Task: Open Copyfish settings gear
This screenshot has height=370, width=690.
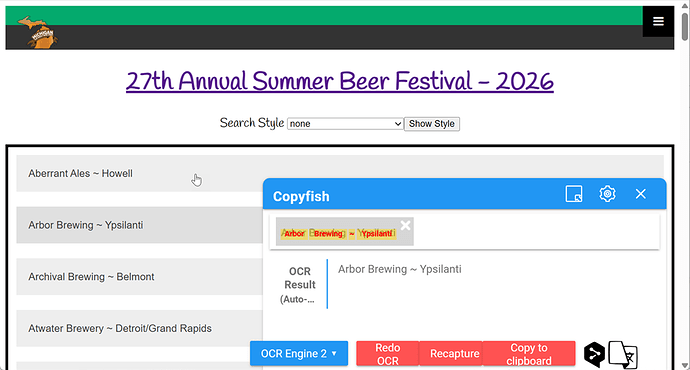Action: click(607, 194)
